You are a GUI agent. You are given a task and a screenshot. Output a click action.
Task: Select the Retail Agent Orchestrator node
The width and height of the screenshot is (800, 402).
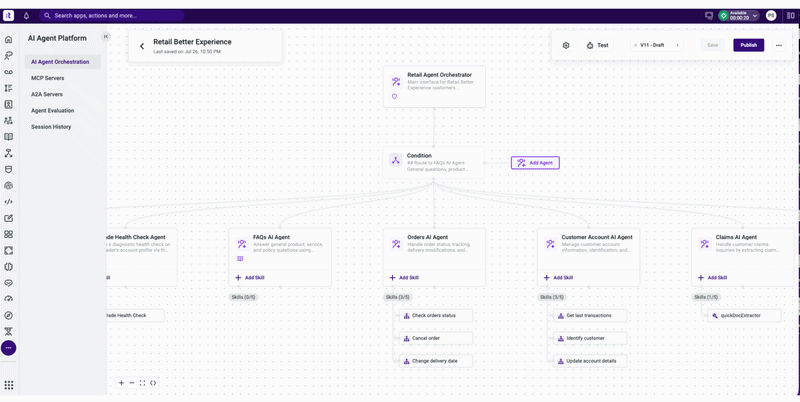tap(434, 86)
